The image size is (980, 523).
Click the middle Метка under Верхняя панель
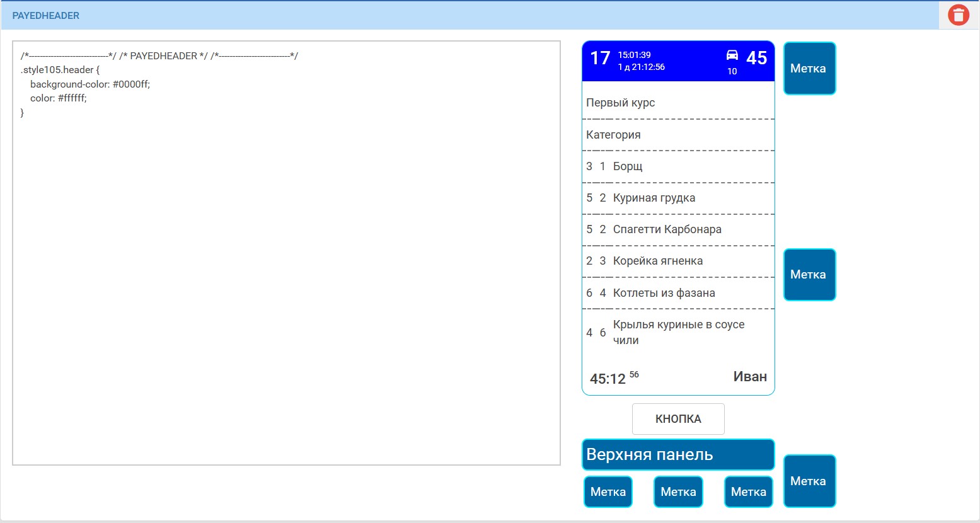click(678, 492)
